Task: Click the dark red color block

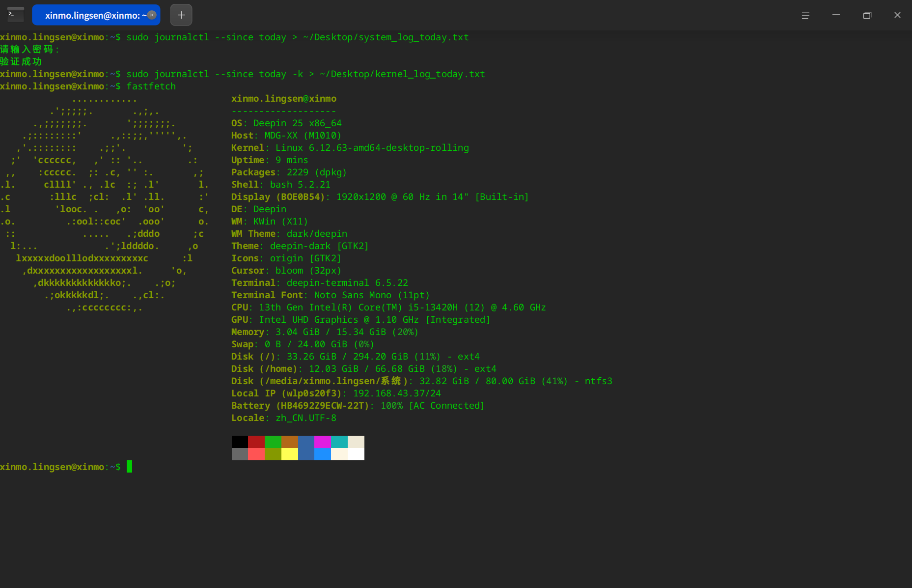Action: (x=256, y=442)
